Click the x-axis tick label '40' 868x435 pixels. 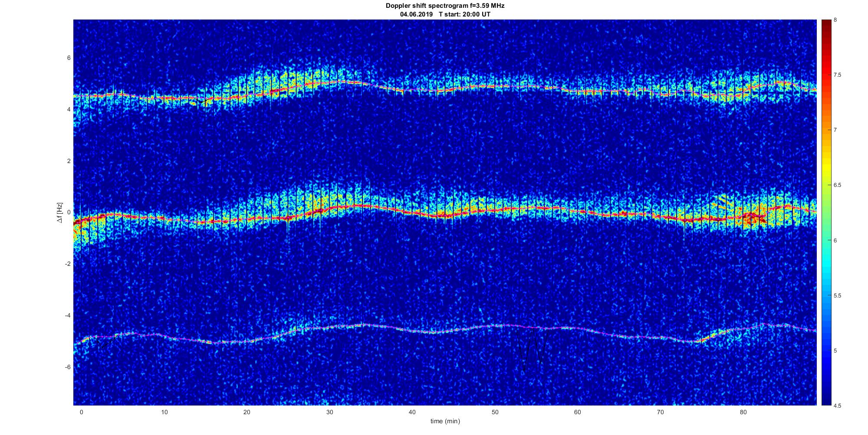pos(412,412)
